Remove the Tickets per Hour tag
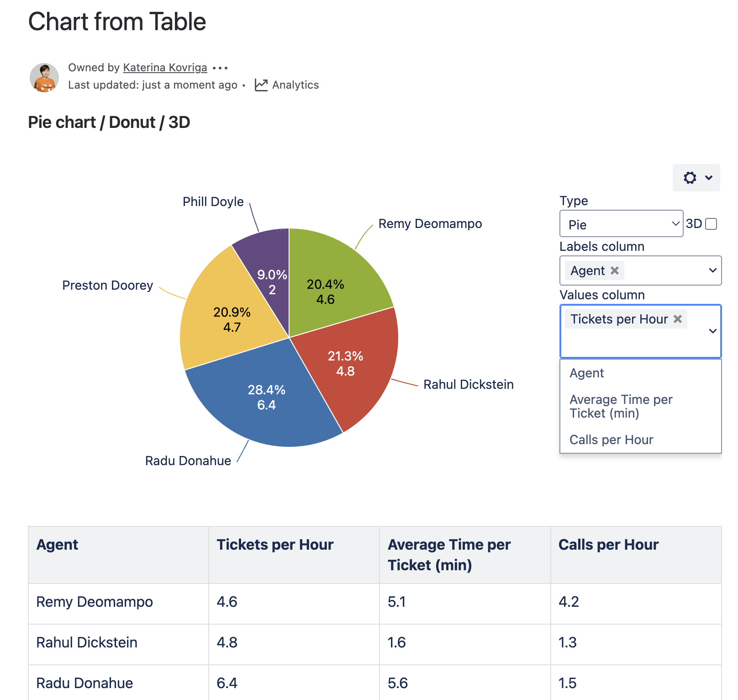Image resolution: width=738 pixels, height=700 pixels. [x=678, y=319]
